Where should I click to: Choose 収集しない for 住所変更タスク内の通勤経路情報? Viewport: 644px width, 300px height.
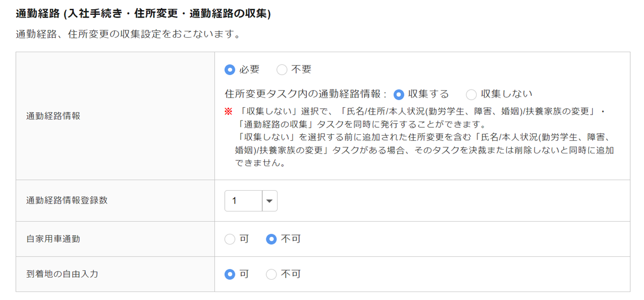pos(471,94)
